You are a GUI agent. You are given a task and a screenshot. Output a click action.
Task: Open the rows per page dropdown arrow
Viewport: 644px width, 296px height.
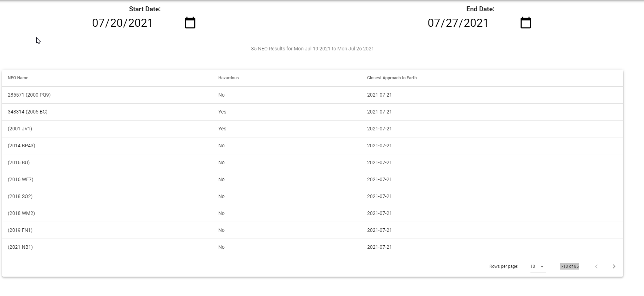point(542,266)
